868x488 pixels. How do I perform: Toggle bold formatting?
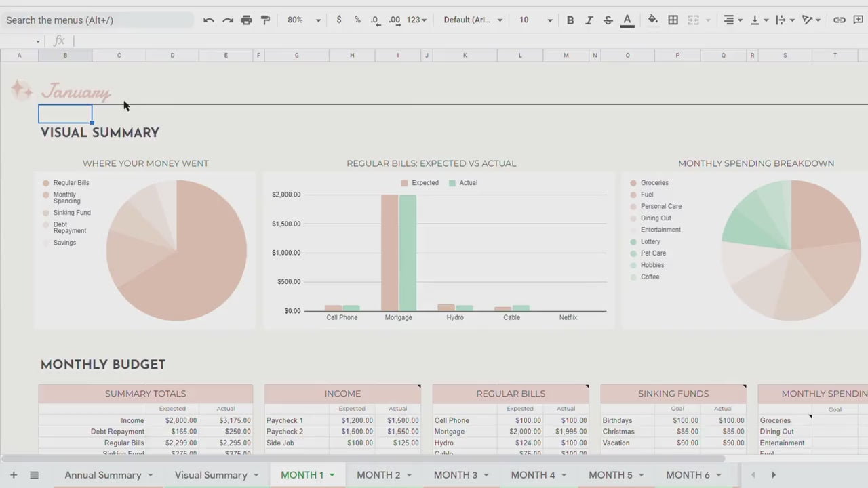pos(570,20)
